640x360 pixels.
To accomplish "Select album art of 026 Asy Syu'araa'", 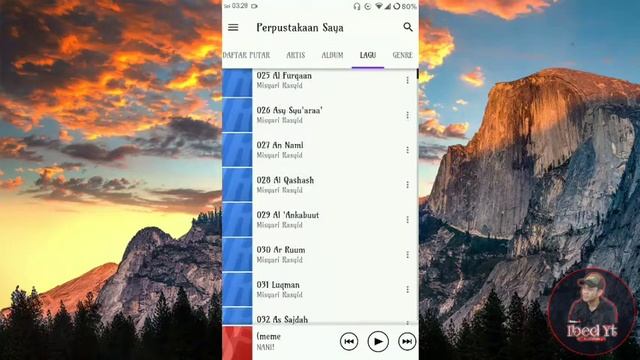I will point(237,115).
